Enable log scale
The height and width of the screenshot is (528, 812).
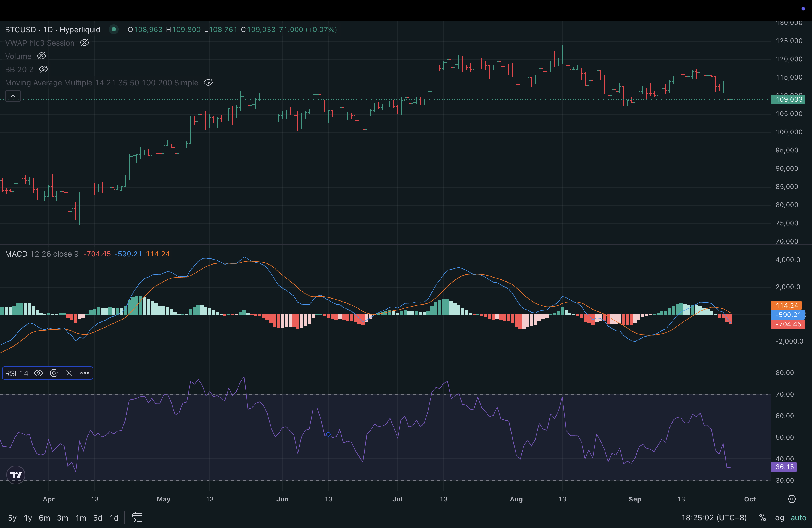click(x=778, y=518)
